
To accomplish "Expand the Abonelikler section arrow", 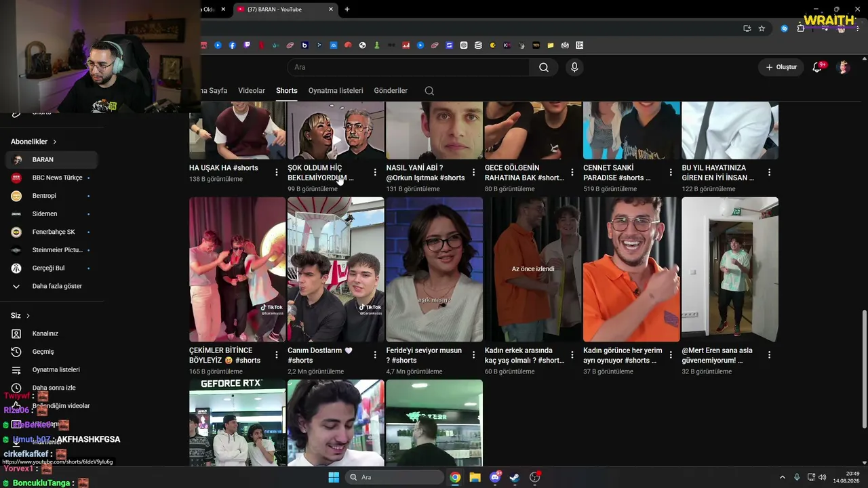I will (55, 142).
